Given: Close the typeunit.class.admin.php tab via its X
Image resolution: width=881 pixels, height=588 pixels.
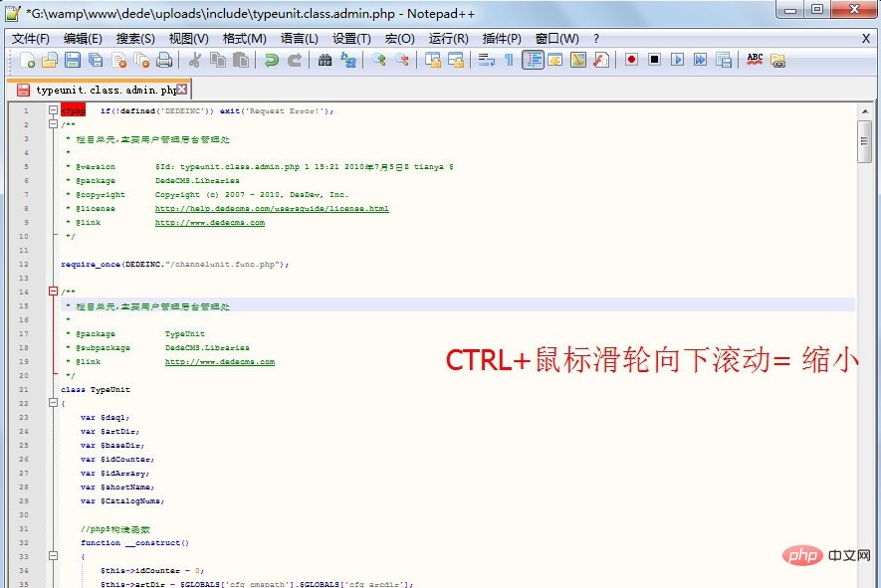Looking at the screenshot, I should click(181, 90).
